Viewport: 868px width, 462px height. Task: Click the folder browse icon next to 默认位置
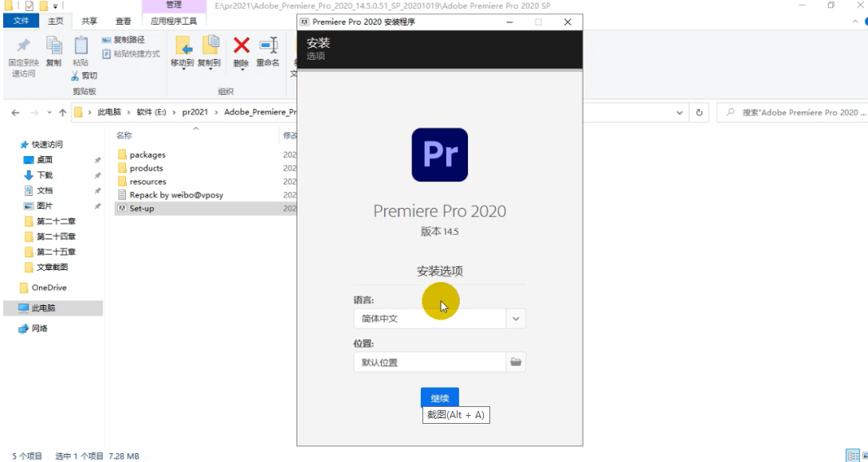click(516, 362)
